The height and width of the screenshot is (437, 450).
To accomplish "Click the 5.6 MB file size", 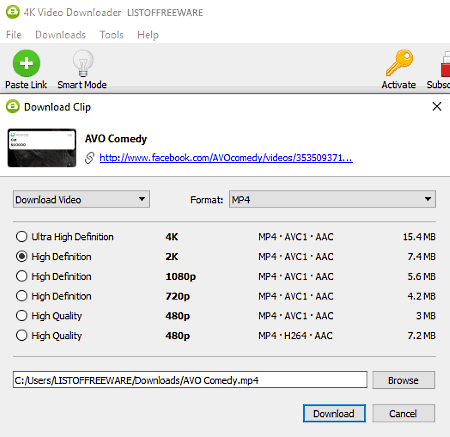I will tap(421, 276).
